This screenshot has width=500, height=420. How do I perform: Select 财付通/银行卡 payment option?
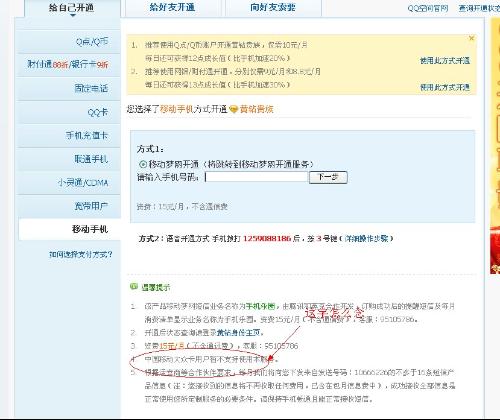coord(68,64)
